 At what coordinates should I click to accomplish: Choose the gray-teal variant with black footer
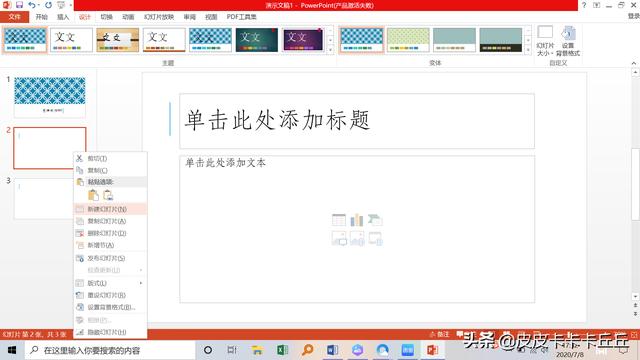500,40
